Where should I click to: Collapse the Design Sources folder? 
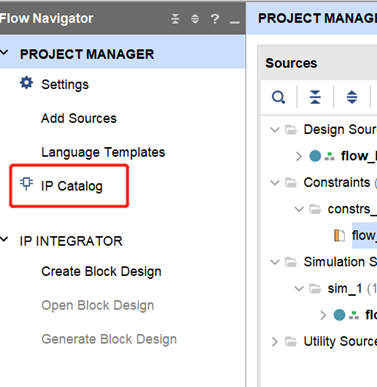click(x=275, y=129)
